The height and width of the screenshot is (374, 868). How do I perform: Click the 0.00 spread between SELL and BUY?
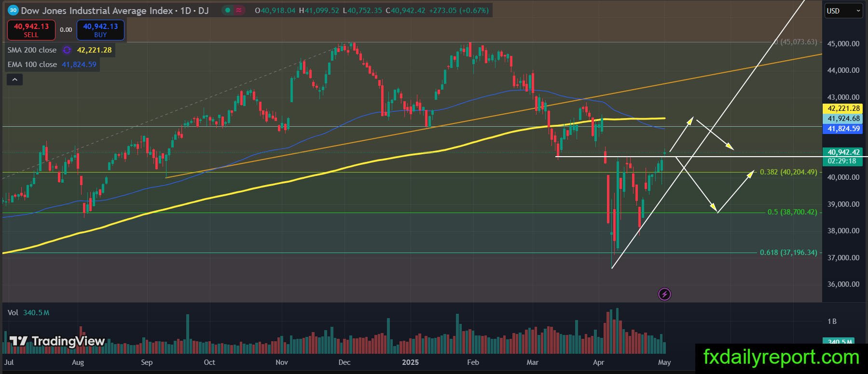coord(66,30)
